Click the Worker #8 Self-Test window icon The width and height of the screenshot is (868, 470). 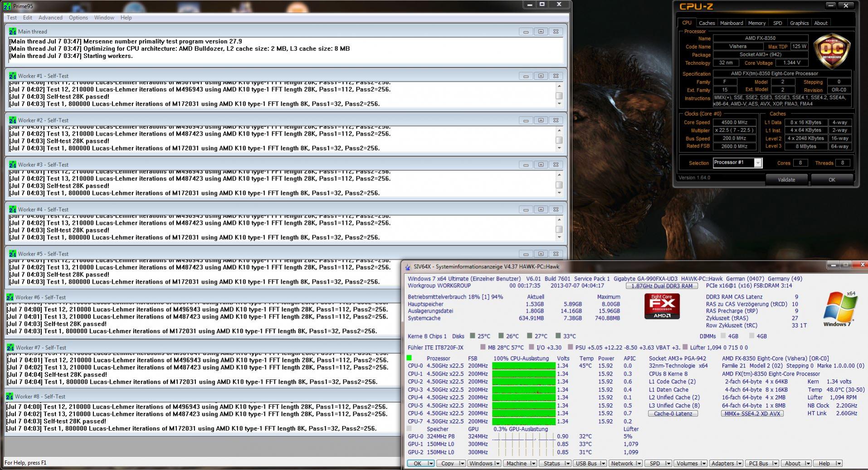[10, 396]
